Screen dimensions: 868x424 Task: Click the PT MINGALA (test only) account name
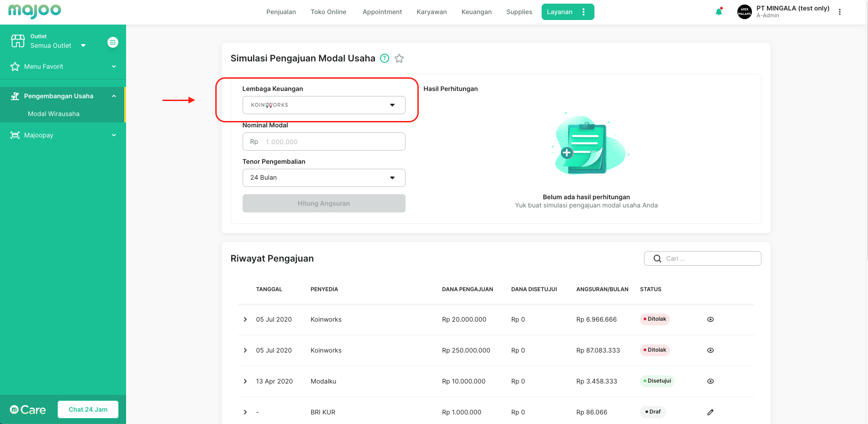(793, 8)
